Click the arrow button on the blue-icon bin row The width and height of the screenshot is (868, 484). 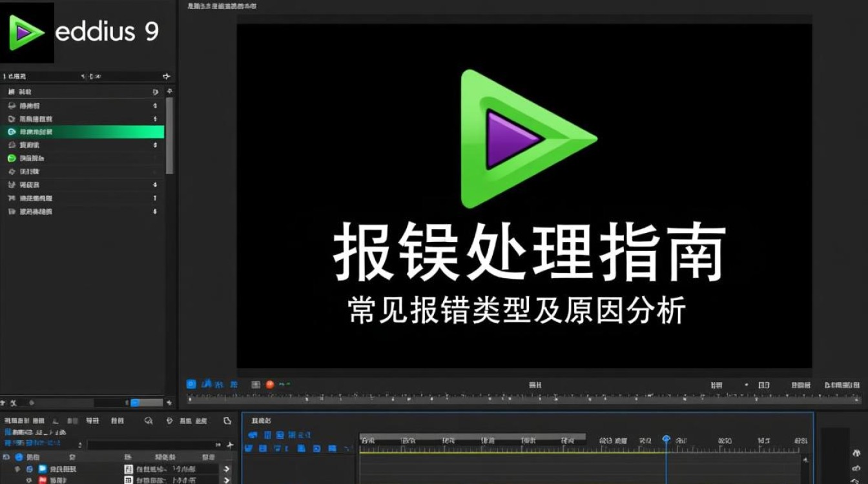227,469
